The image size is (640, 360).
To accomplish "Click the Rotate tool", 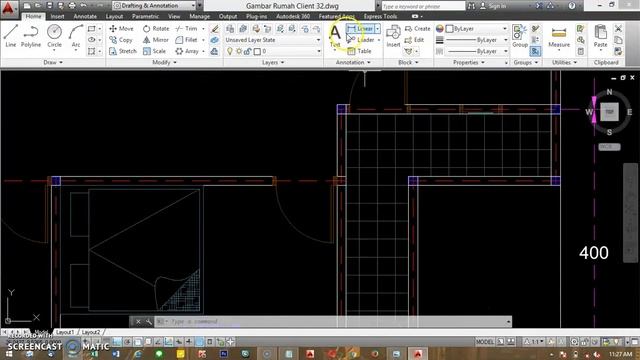I will [x=156, y=29].
